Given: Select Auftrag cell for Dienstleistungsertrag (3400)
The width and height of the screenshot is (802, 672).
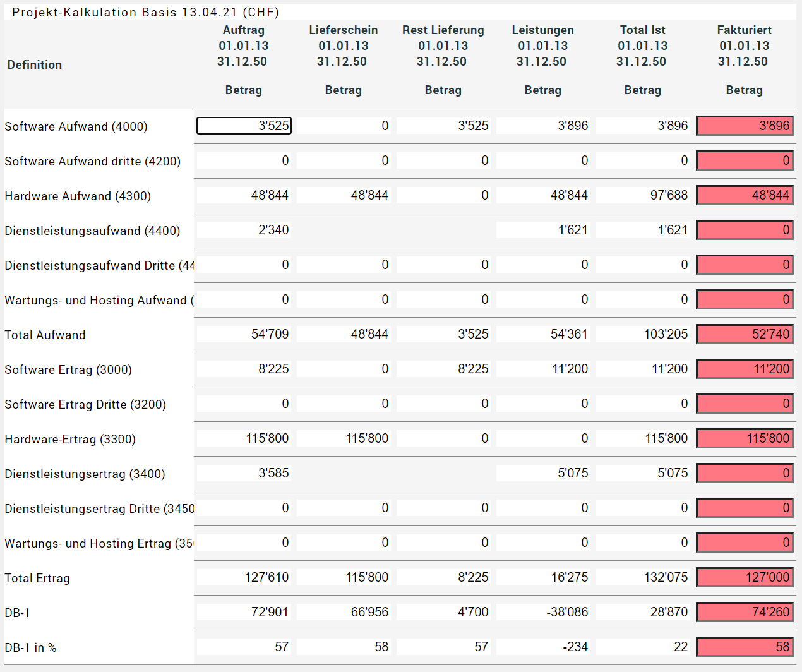Looking at the screenshot, I should point(244,473).
